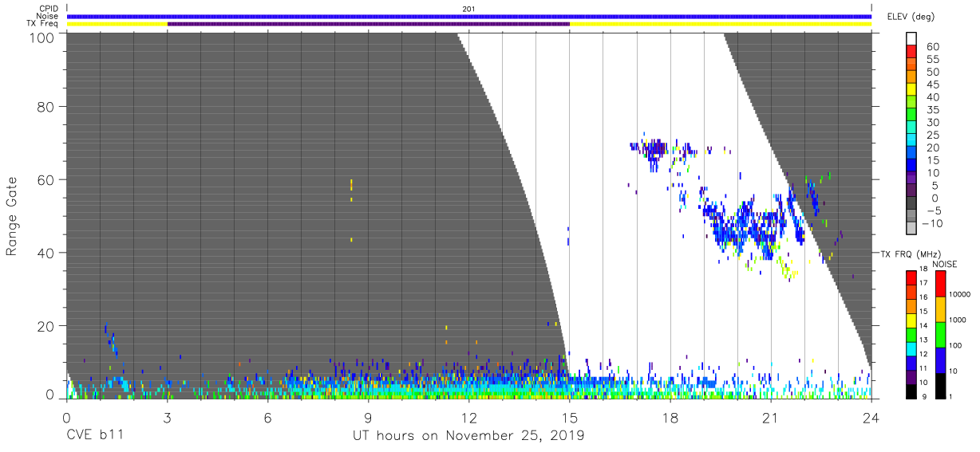Click the CPID value '201' above the plot
This screenshot has height=452, width=980.
(x=468, y=9)
